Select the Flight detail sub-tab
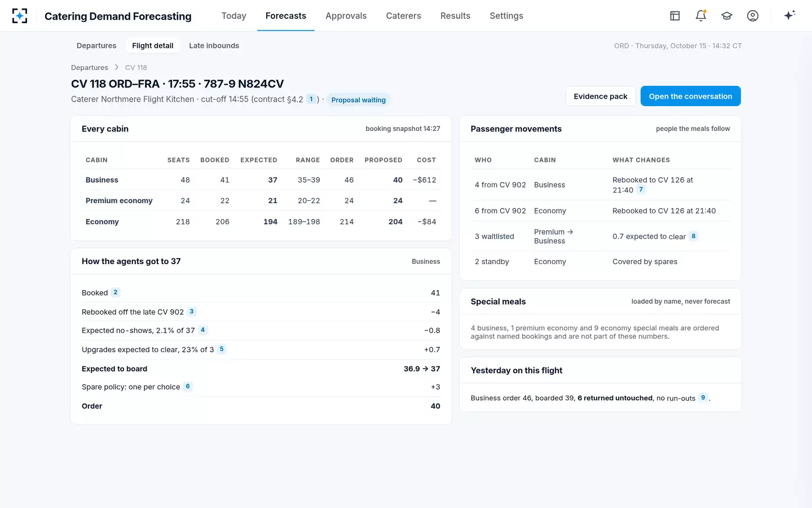The image size is (812, 508). [153, 46]
